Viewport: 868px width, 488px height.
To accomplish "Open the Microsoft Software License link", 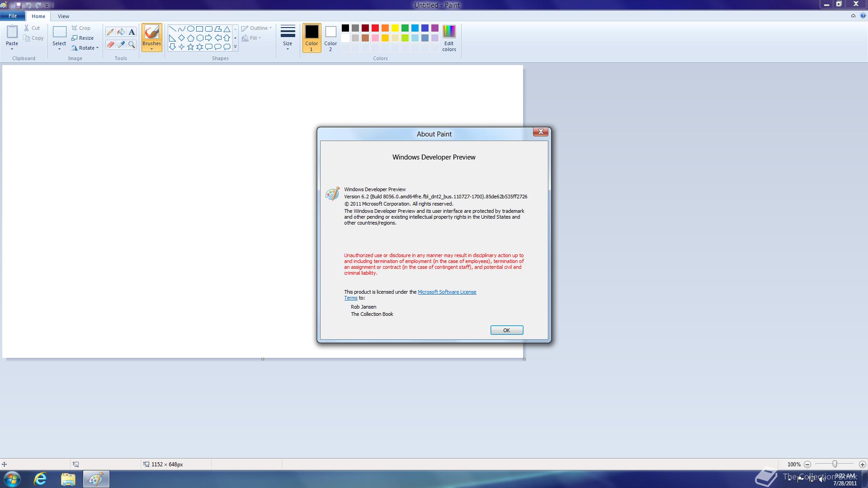I will tap(447, 292).
